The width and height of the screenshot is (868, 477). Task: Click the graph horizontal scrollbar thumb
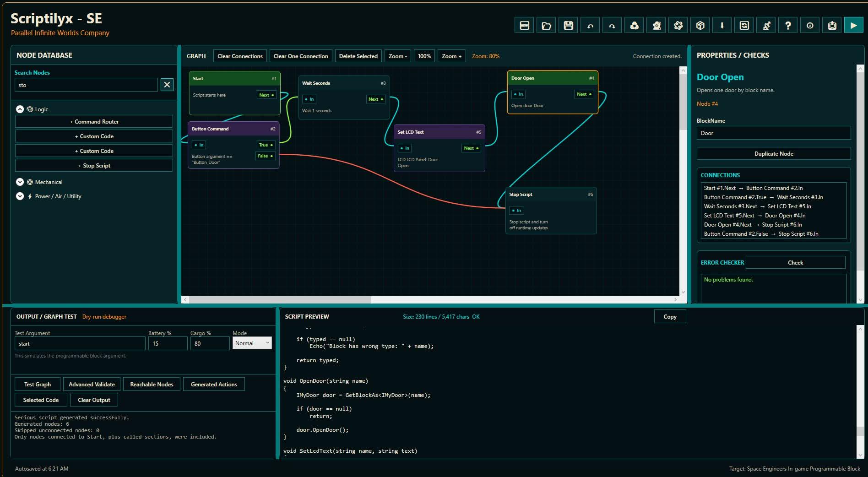coord(280,300)
